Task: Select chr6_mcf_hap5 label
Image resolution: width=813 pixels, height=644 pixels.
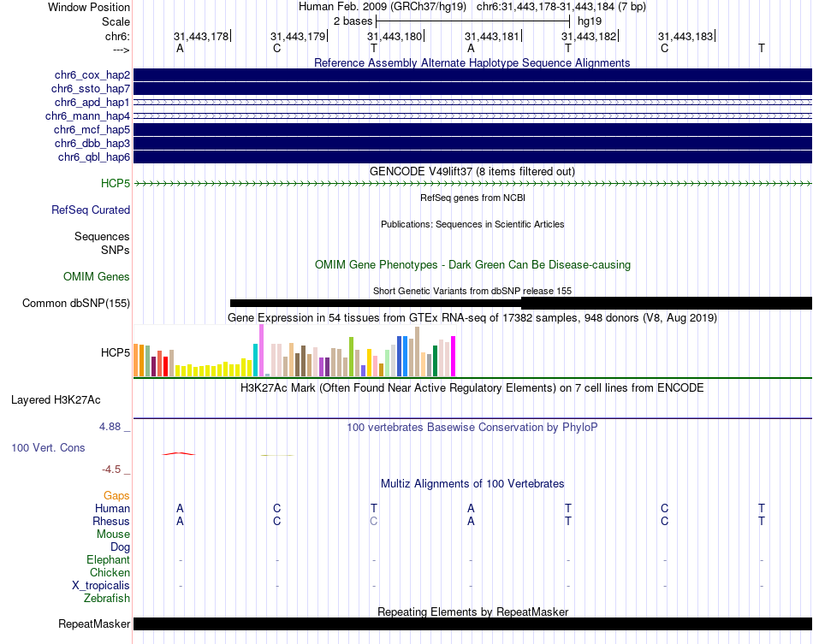Action: (x=92, y=129)
